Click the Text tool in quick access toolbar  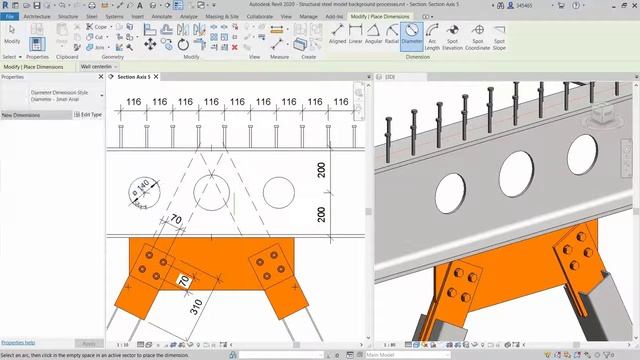point(140,5)
